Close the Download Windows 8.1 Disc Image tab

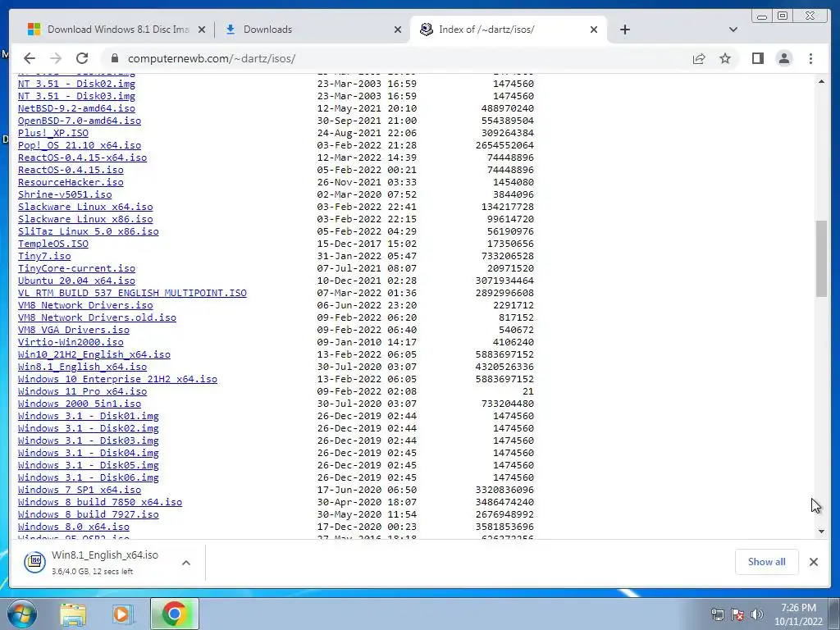tap(202, 30)
